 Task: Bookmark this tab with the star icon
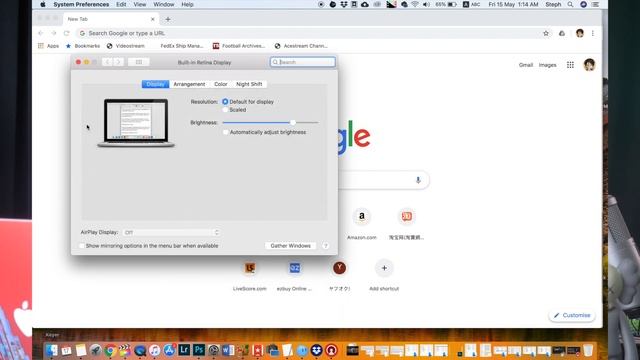(x=546, y=33)
